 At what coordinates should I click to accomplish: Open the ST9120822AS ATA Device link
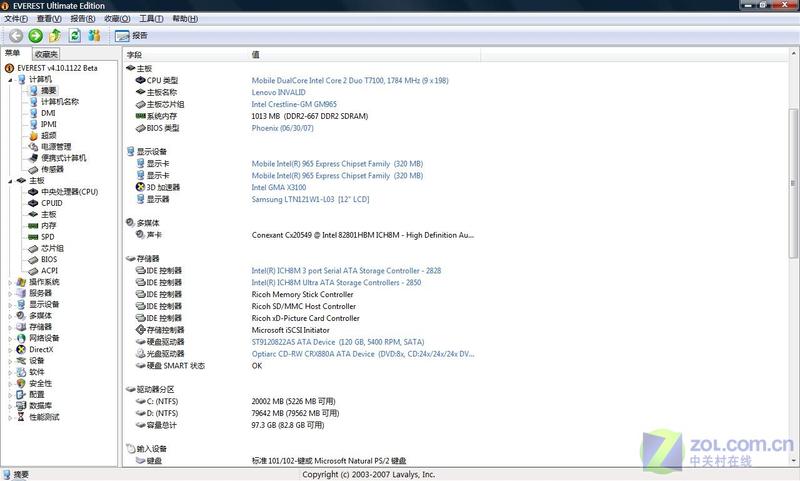click(338, 342)
